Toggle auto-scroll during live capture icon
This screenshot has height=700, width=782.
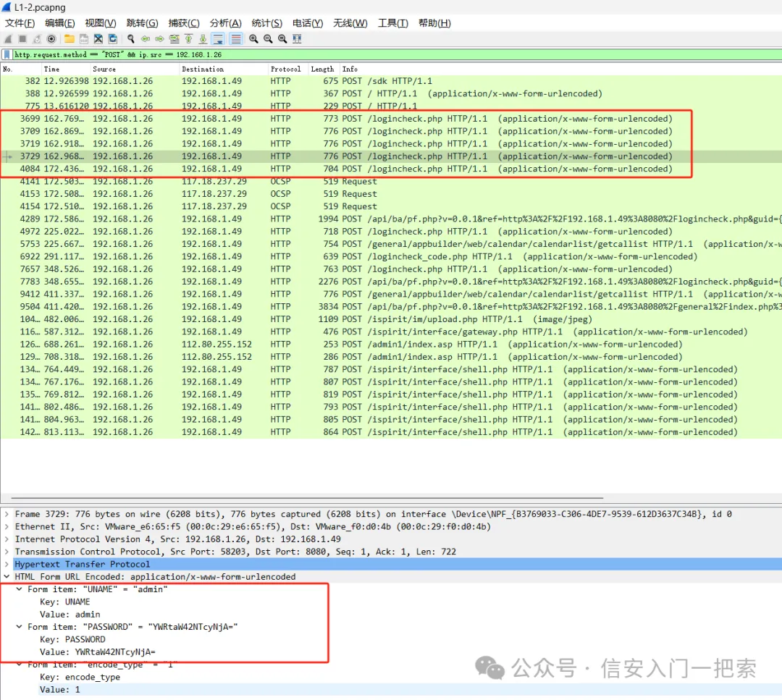(218, 39)
